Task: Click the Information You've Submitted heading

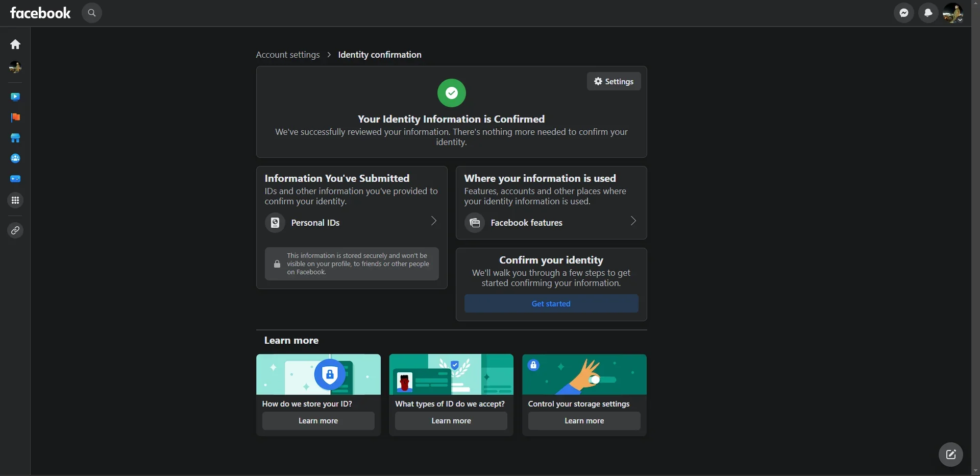Action: [337, 178]
